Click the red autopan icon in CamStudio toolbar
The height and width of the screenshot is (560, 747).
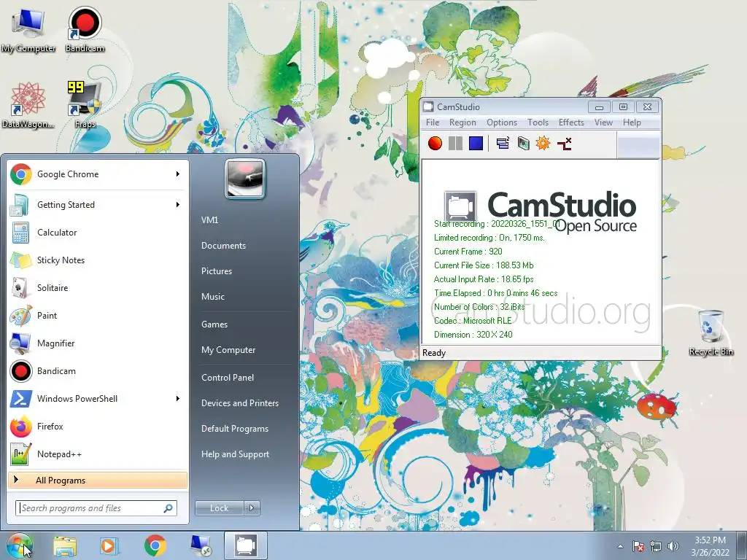(x=564, y=144)
